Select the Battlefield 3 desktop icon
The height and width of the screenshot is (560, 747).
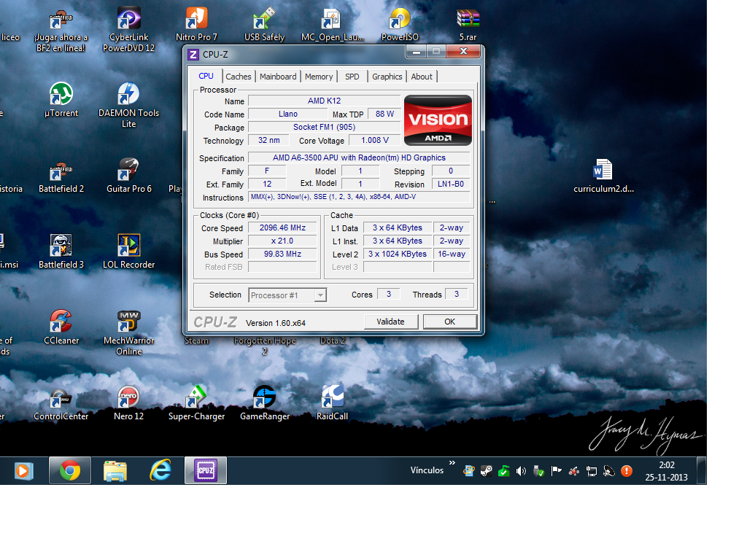coord(61,252)
